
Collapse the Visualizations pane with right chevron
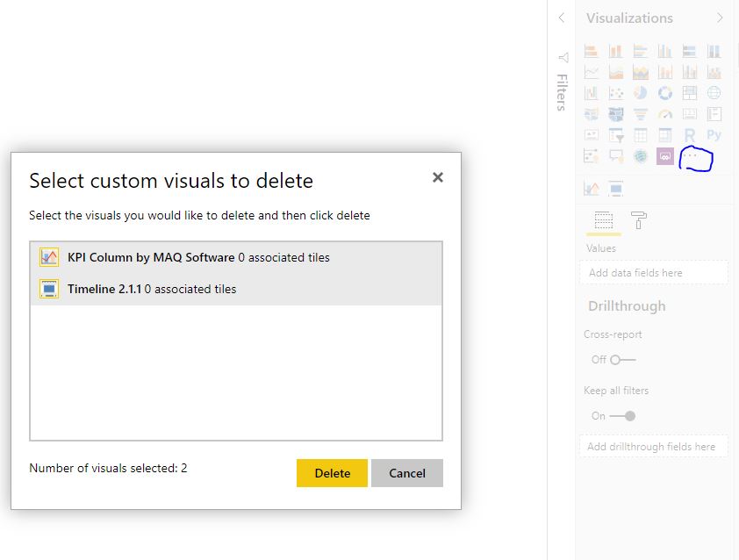(720, 18)
